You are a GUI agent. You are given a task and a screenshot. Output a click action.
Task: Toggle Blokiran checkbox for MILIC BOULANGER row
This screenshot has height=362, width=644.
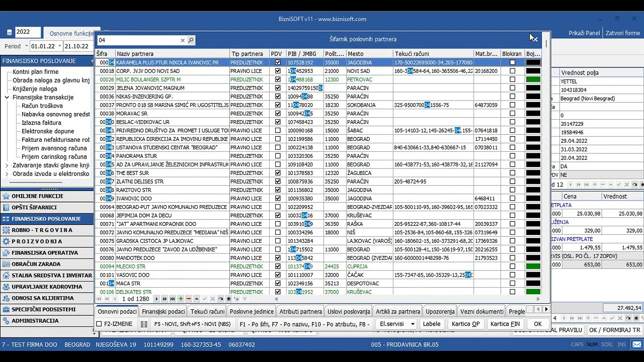(512, 79)
